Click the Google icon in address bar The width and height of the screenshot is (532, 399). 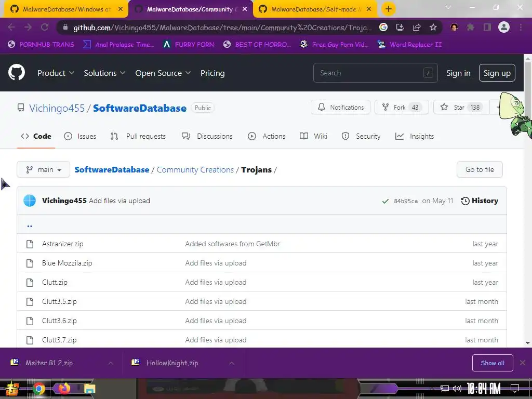click(x=383, y=27)
